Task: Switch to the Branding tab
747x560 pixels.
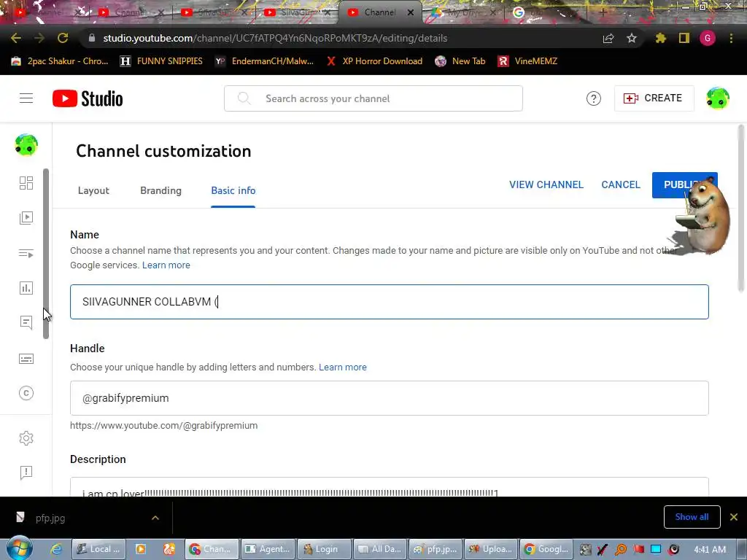Action: coord(160,190)
